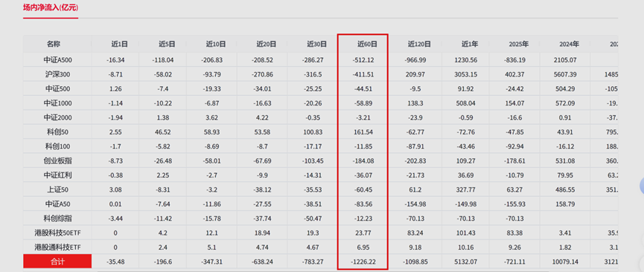644x272 pixels.
Task: Select the 中证500 row name
Action: (x=57, y=88)
